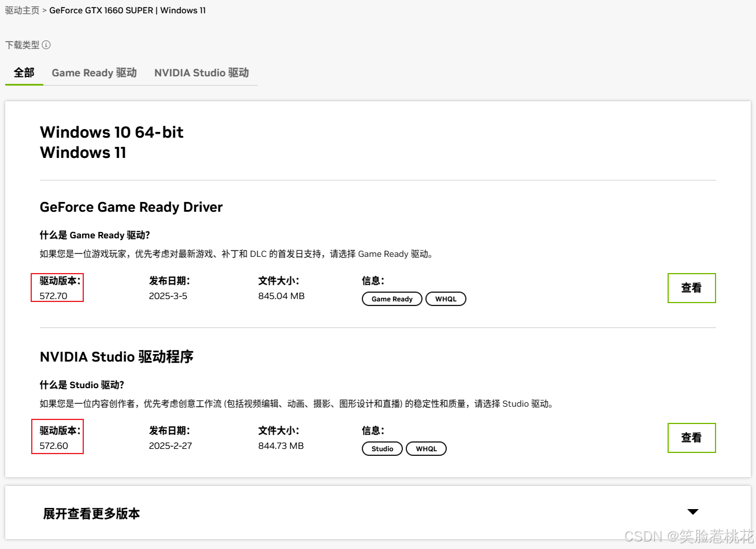The width and height of the screenshot is (756, 549).
Task: Click the Studio info tag
Action: pyautogui.click(x=382, y=449)
